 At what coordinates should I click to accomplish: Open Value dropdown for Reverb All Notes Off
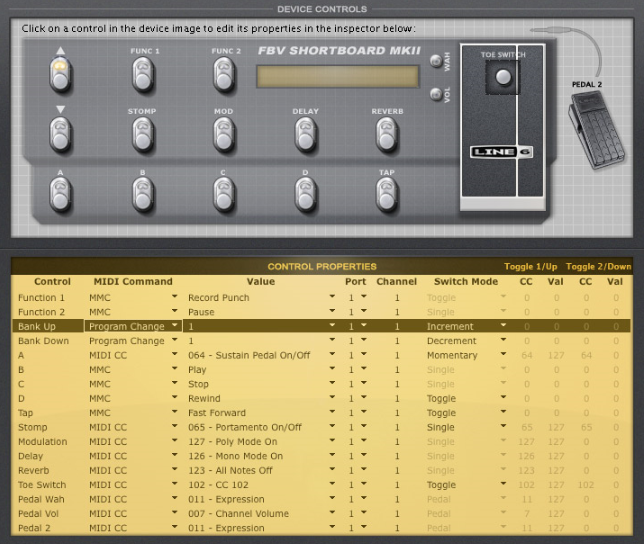click(332, 469)
